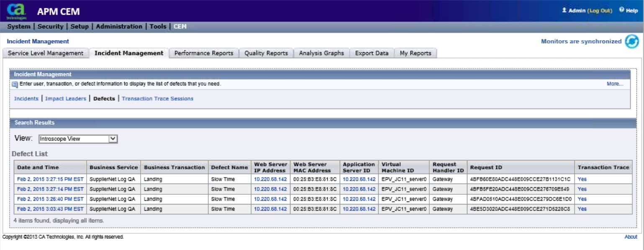Click Landing cell in the 3:26:40 row
The width and height of the screenshot is (644, 250).
point(153,199)
